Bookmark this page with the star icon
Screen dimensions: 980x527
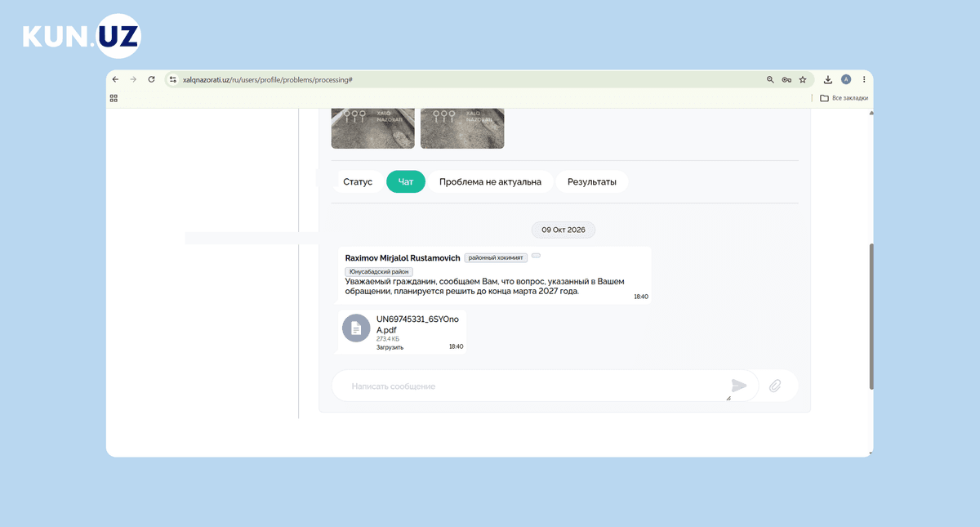pos(803,79)
